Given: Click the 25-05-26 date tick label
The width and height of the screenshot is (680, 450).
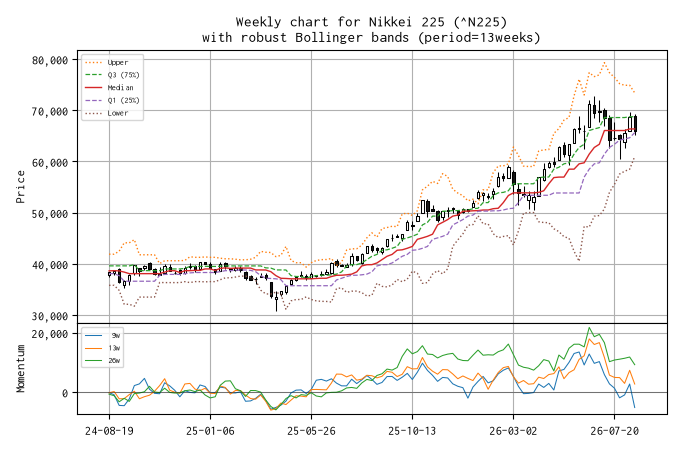Looking at the screenshot, I should [311, 431].
